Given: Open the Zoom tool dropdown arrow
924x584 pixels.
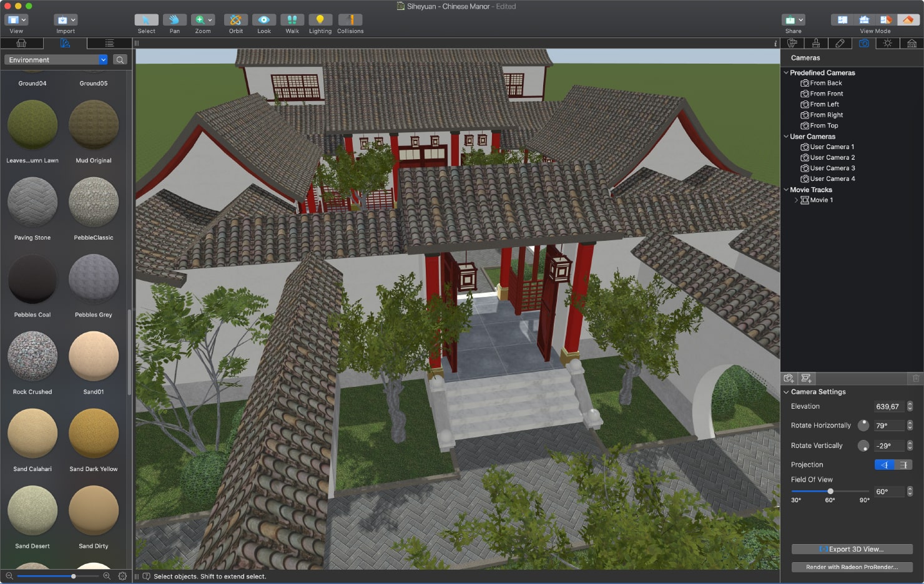Looking at the screenshot, I should coord(210,20).
